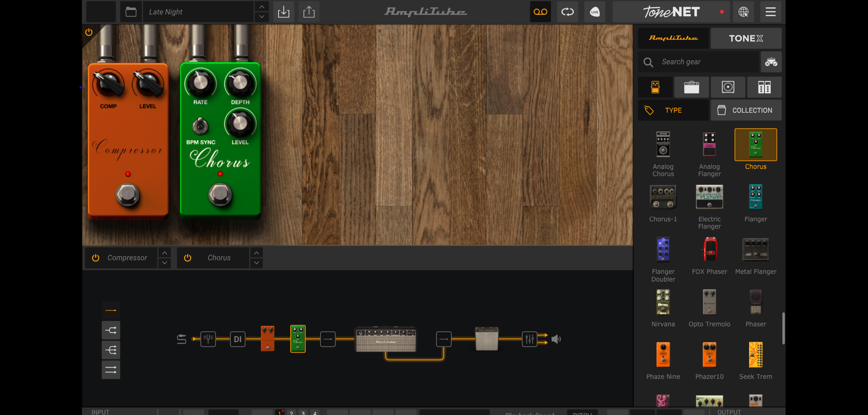Click the share preset export icon
This screenshot has width=868, height=415.
[x=309, y=12]
